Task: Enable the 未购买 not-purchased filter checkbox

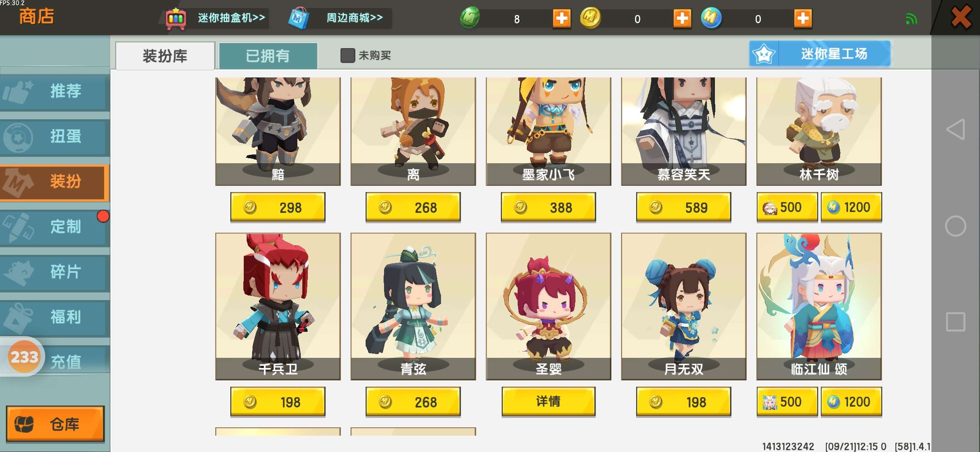Action: (348, 55)
